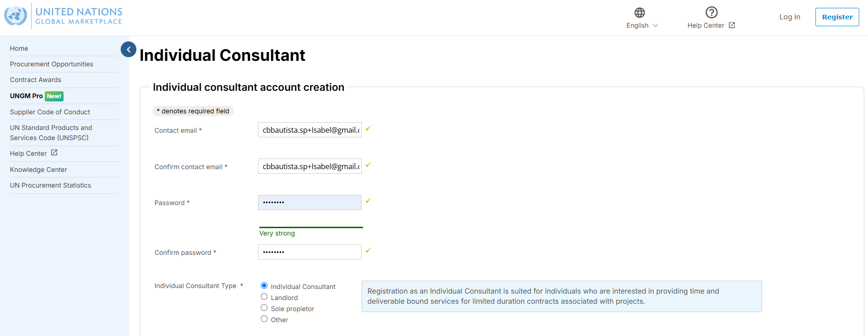The image size is (868, 336).
Task: Select the Other radio option
Action: point(264,319)
